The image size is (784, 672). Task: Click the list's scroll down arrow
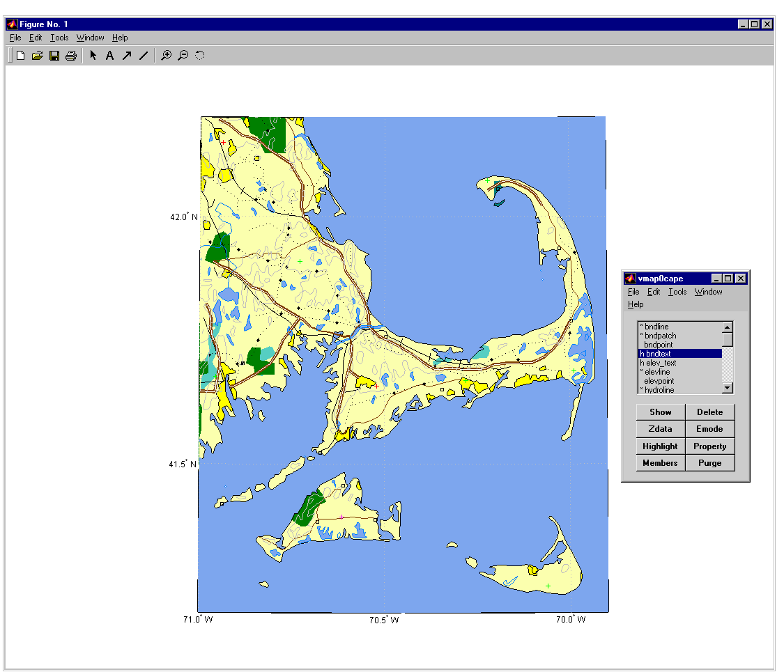[728, 388]
